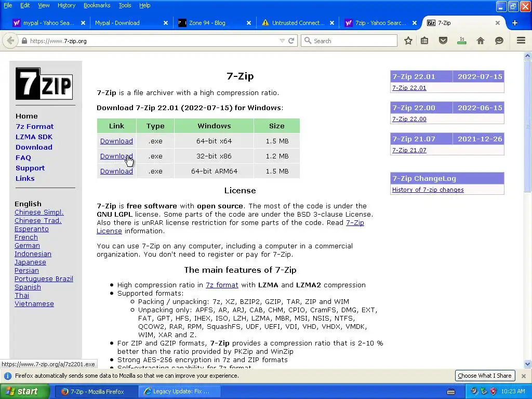Image resolution: width=532 pixels, height=399 pixels.
Task: Download the 64-bit ARM64 exe
Action: (116, 171)
